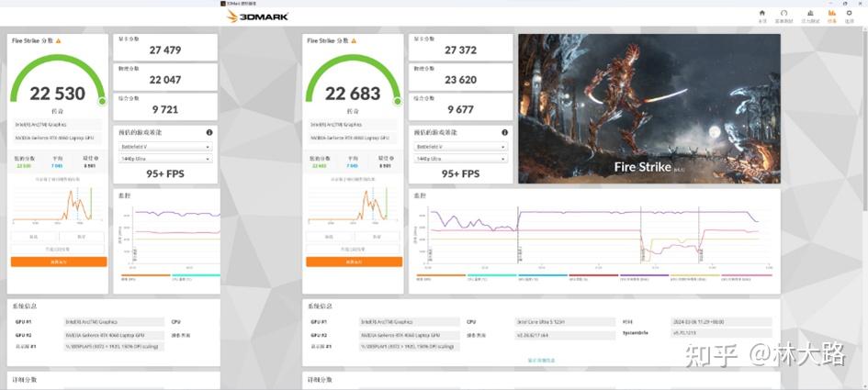Image resolution: width=868 pixels, height=390 pixels.
Task: Click the combined score 9 677
Action: click(x=460, y=109)
